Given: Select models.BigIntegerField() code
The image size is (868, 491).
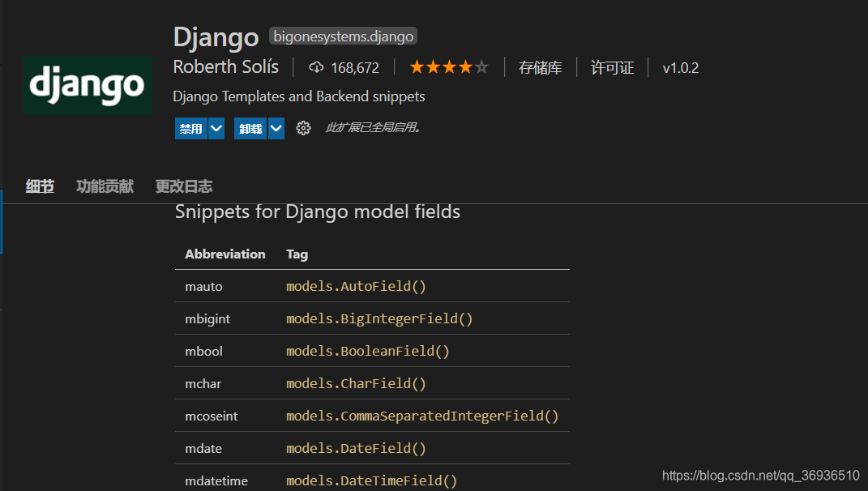Looking at the screenshot, I should click(x=379, y=319).
